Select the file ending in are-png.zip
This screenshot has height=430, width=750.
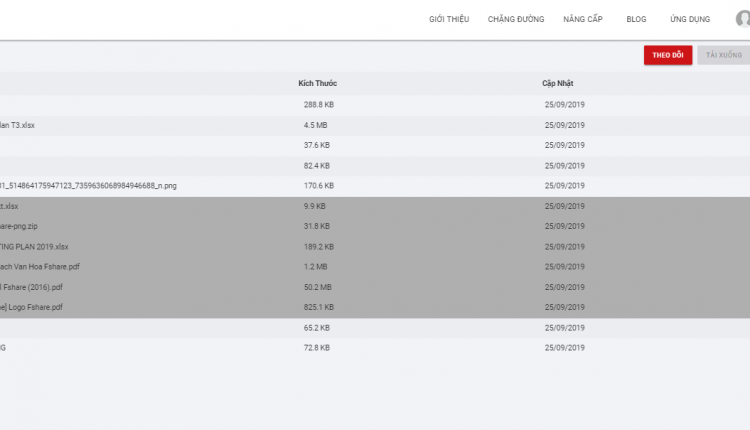click(x=19, y=226)
